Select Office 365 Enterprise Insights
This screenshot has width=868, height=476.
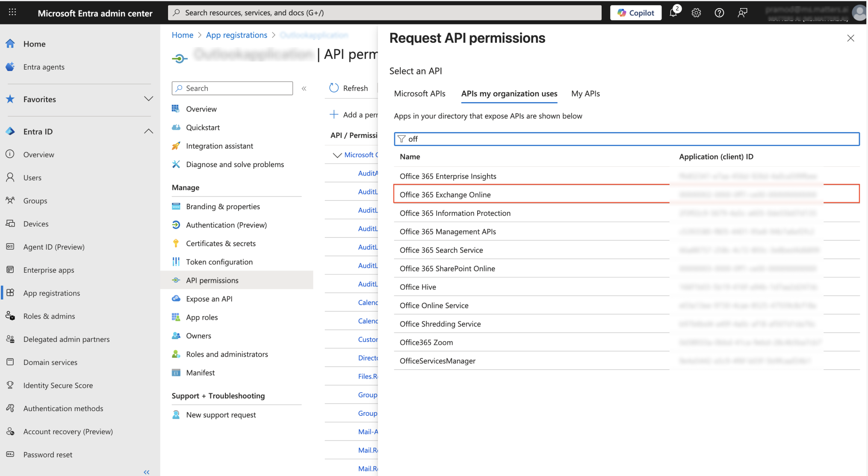click(627, 176)
